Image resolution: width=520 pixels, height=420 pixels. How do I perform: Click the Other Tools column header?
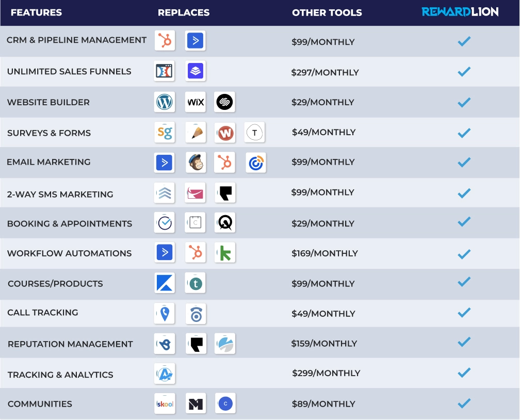(x=327, y=12)
